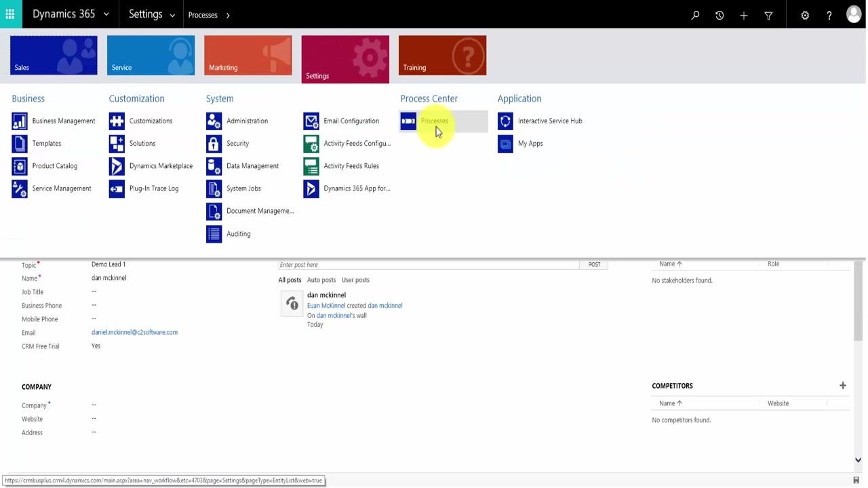The image size is (868, 488).
Task: Expand the Settings navigation dropdown
Action: pos(172,15)
